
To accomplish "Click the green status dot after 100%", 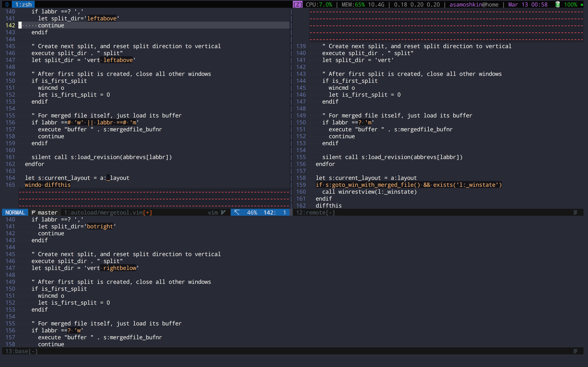I will (582, 5).
